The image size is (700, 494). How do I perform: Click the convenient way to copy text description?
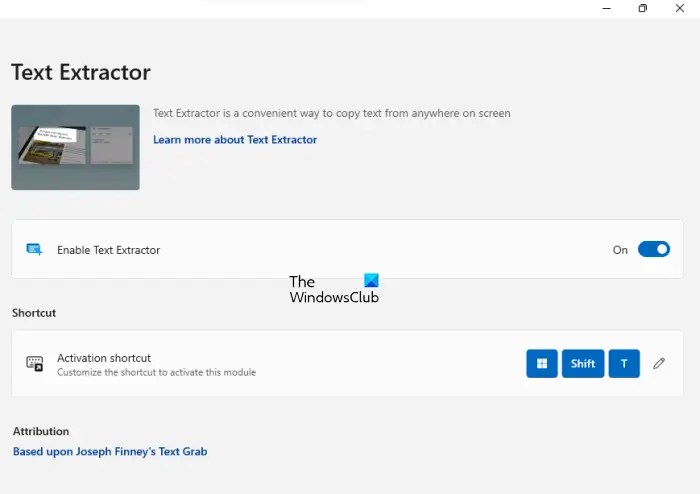[332, 113]
